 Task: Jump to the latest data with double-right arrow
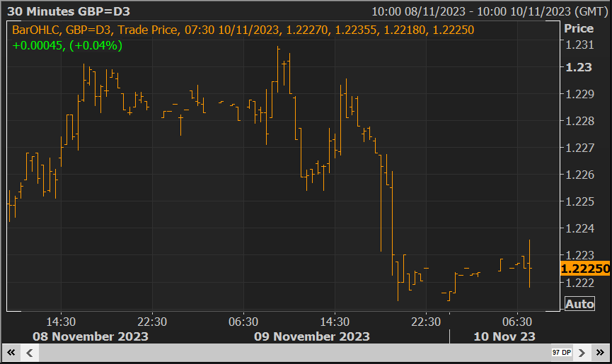pos(600,353)
